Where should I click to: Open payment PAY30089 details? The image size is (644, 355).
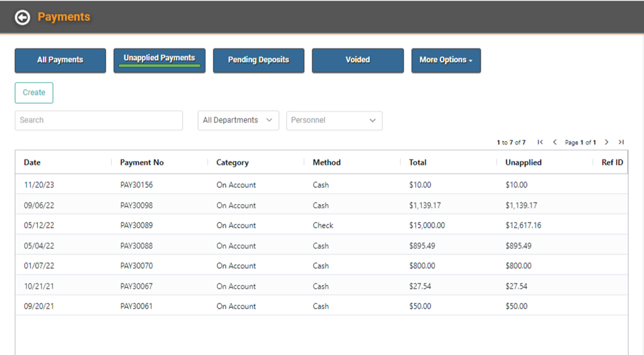(x=134, y=225)
